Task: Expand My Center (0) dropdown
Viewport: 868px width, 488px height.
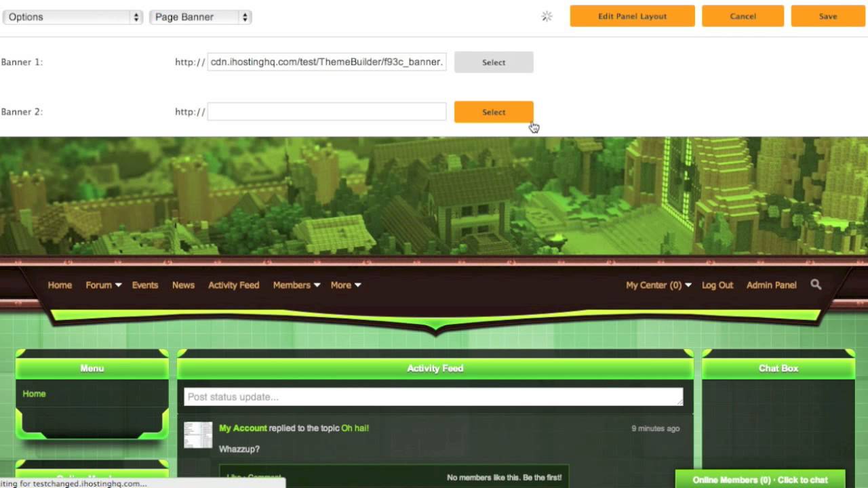Action: pyautogui.click(x=658, y=285)
